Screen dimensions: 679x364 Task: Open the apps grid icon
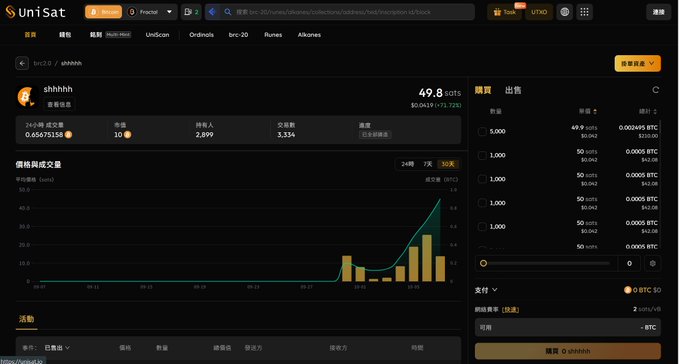(584, 12)
